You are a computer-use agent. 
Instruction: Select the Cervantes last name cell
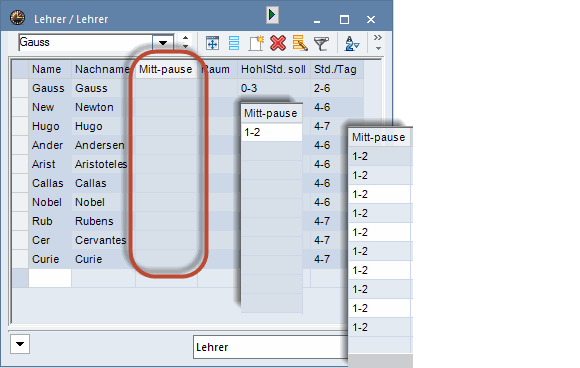pos(101,240)
